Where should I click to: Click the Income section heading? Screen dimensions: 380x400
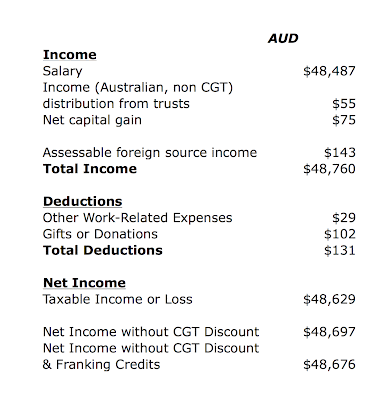point(70,55)
